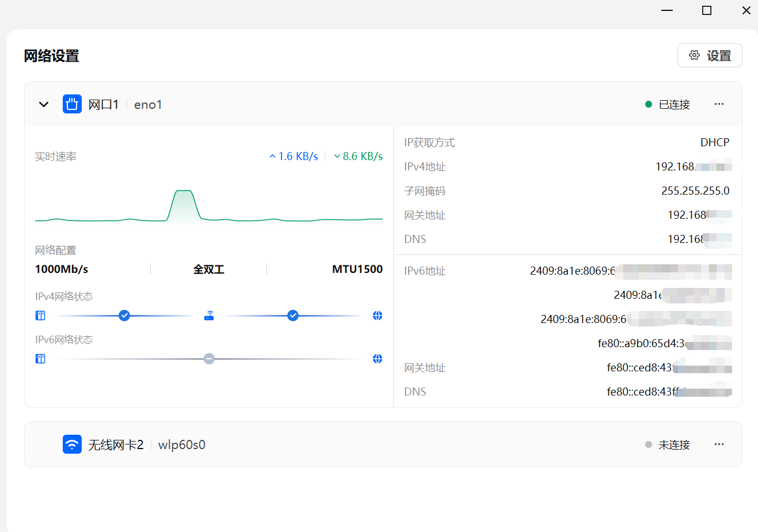Image resolution: width=758 pixels, height=532 pixels.
Task: Click the second blue checkmark in IPv4 status
Action: click(x=293, y=316)
